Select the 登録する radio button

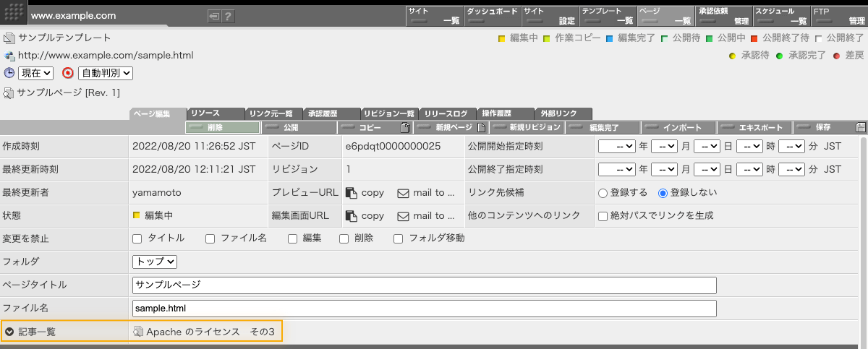coord(603,193)
